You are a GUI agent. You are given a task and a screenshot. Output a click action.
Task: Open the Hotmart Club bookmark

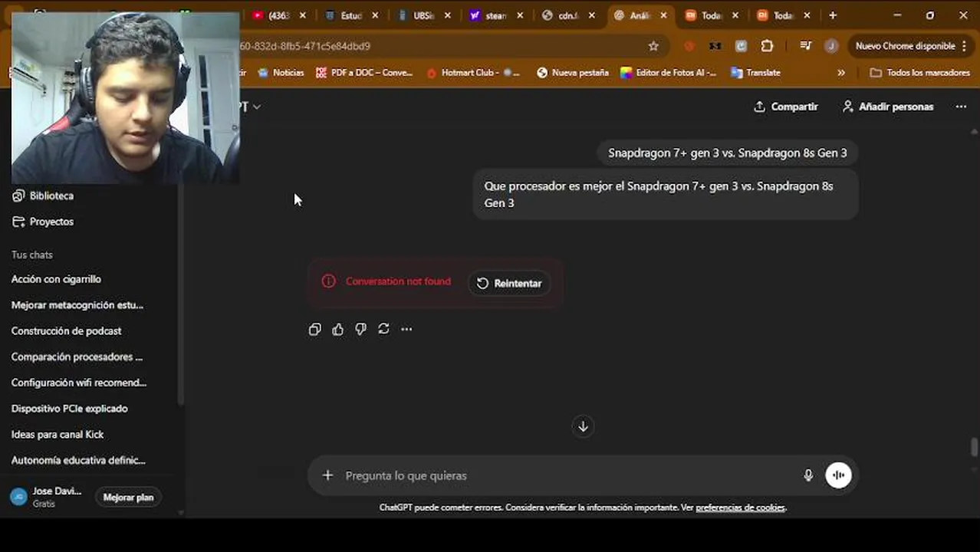pyautogui.click(x=473, y=73)
